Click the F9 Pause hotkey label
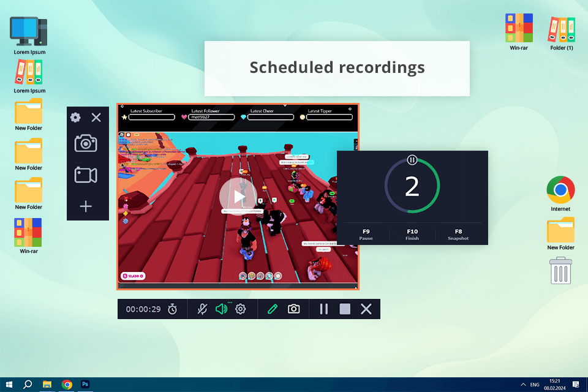The width and height of the screenshot is (588, 392). [x=366, y=235]
